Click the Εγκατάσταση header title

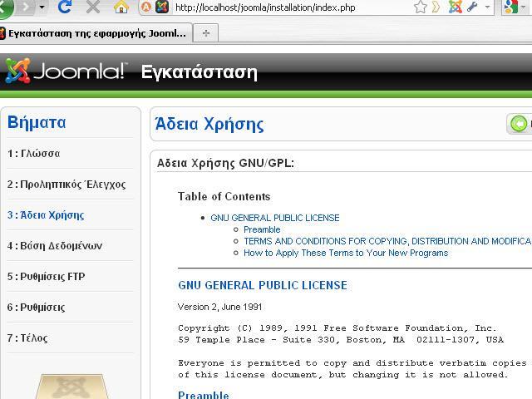tap(199, 72)
